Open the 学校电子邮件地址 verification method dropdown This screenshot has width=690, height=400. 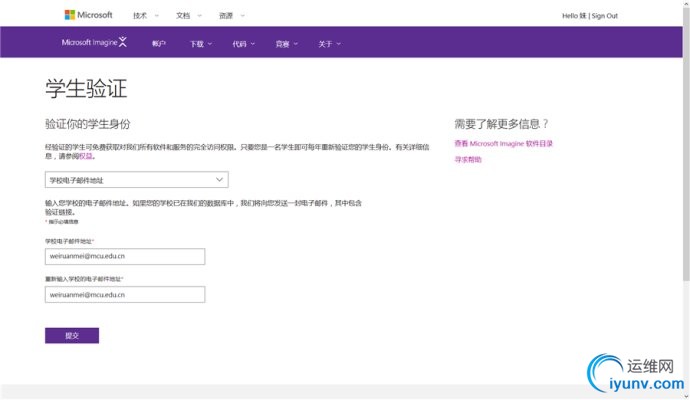pos(136,180)
